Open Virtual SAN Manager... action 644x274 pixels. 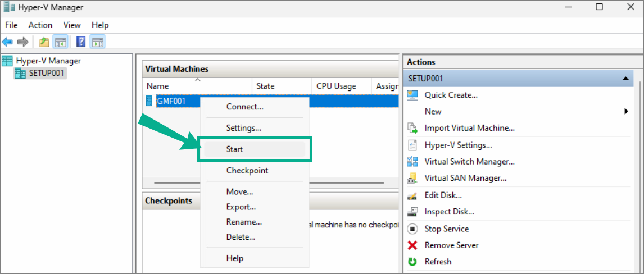(465, 179)
